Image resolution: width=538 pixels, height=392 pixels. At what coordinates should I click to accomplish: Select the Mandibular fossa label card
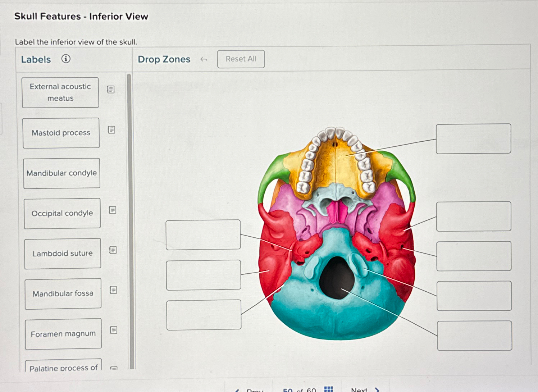click(x=63, y=293)
